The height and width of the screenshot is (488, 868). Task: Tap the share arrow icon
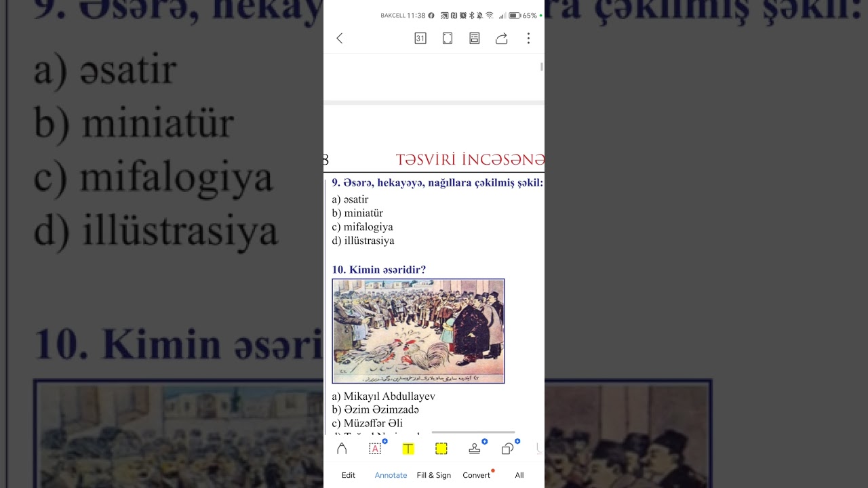[x=502, y=39]
